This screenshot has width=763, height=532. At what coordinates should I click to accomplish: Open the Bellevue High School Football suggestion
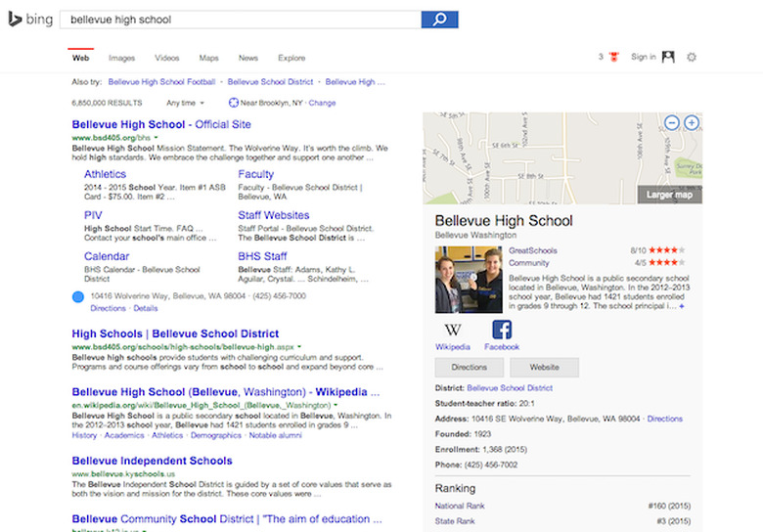(x=161, y=82)
